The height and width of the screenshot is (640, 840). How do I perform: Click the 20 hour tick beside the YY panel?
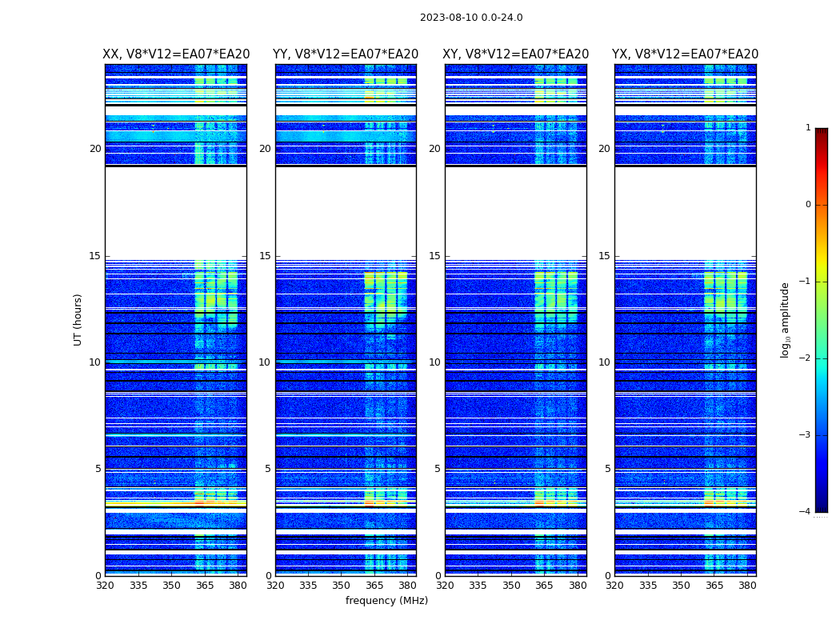click(264, 149)
